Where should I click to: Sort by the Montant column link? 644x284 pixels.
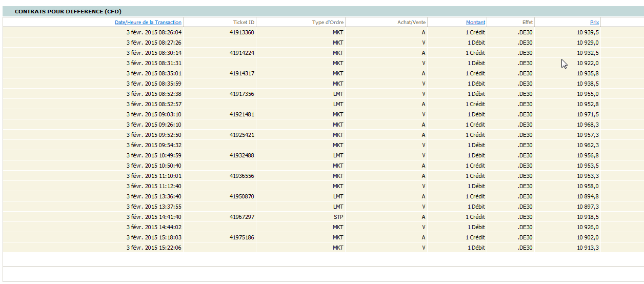475,22
